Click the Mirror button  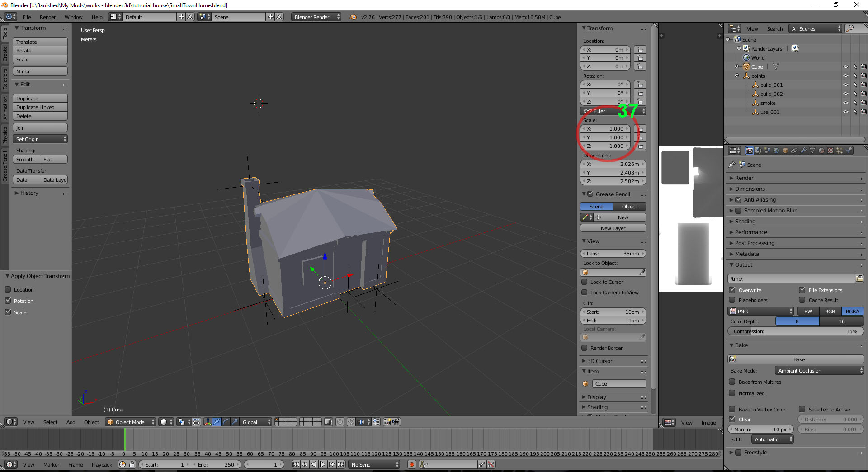pos(40,71)
